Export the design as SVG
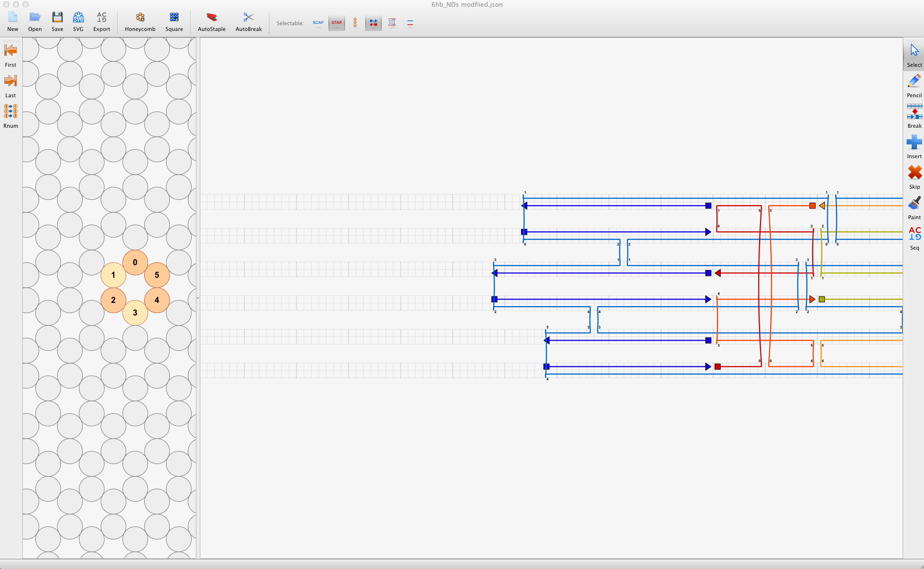Screen dimensions: 924x569 (x=78, y=22)
